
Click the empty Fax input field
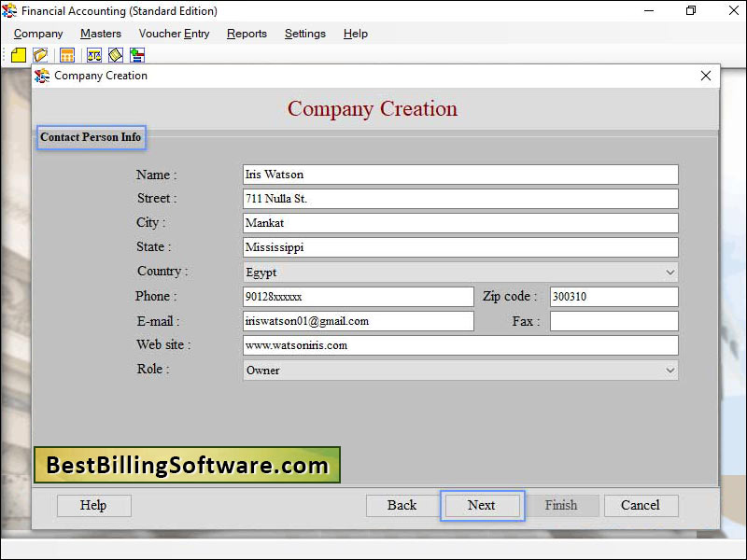tap(613, 320)
